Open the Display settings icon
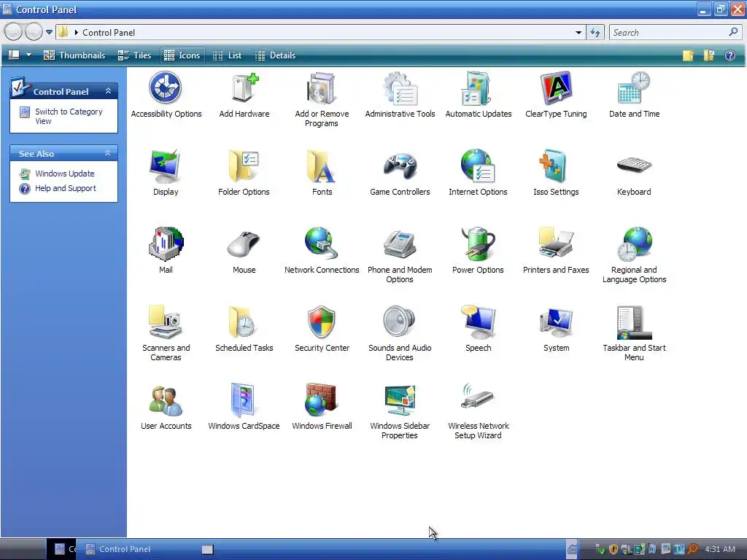Screen dimensions: 747x560 [x=166, y=172]
